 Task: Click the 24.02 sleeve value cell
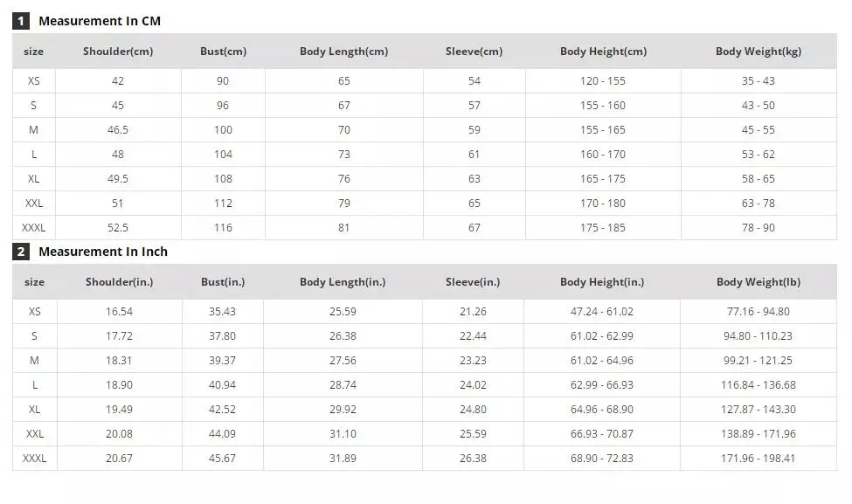point(473,385)
